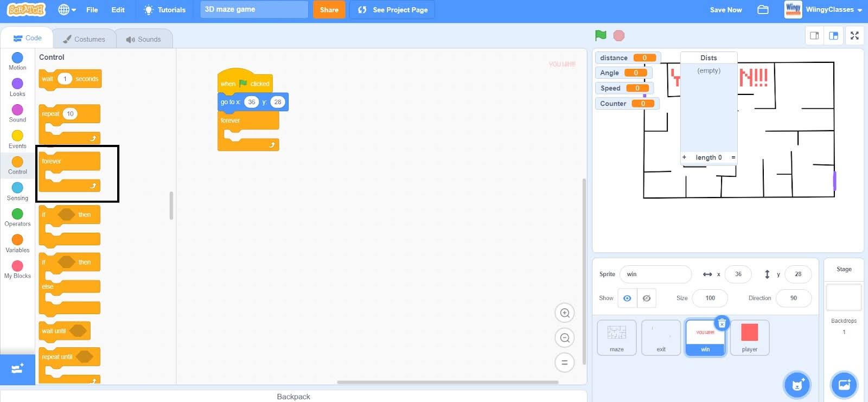Open Tutorials

(164, 10)
